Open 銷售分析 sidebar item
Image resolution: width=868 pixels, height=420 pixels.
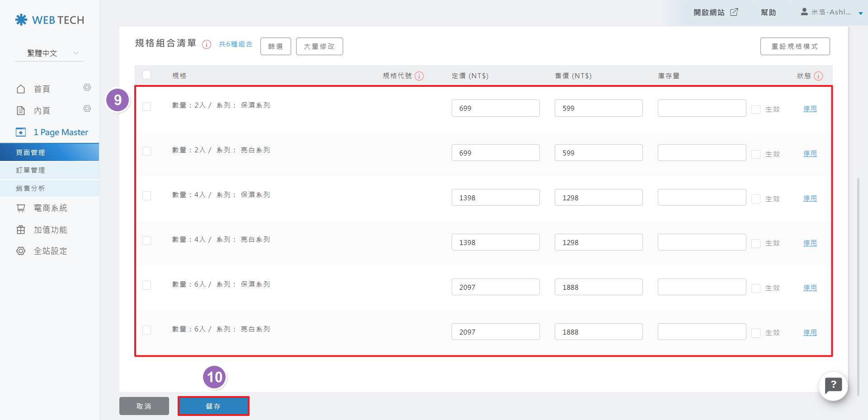pos(31,189)
